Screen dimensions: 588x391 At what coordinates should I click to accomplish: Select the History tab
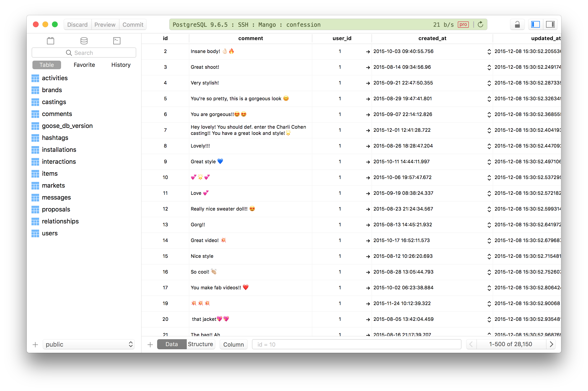pyautogui.click(x=121, y=65)
